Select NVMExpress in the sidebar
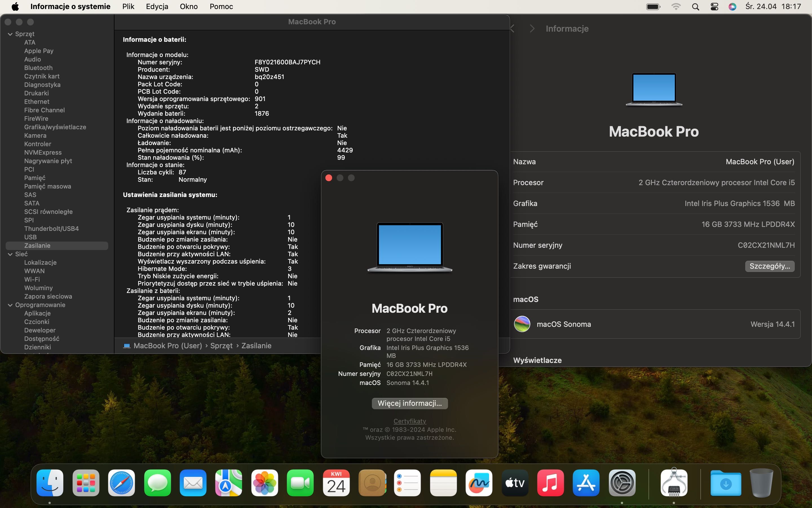The image size is (812, 508). (43, 152)
